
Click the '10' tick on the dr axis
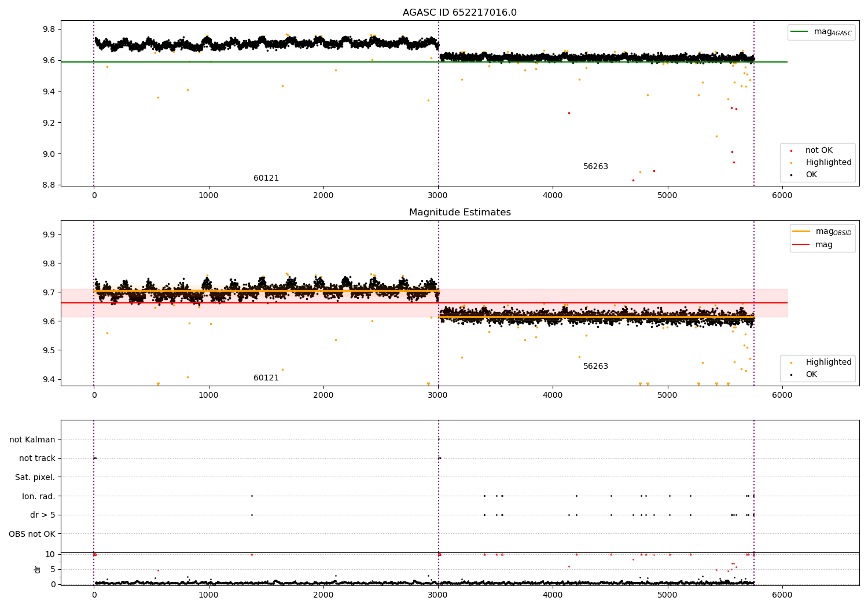pyautogui.click(x=50, y=555)
